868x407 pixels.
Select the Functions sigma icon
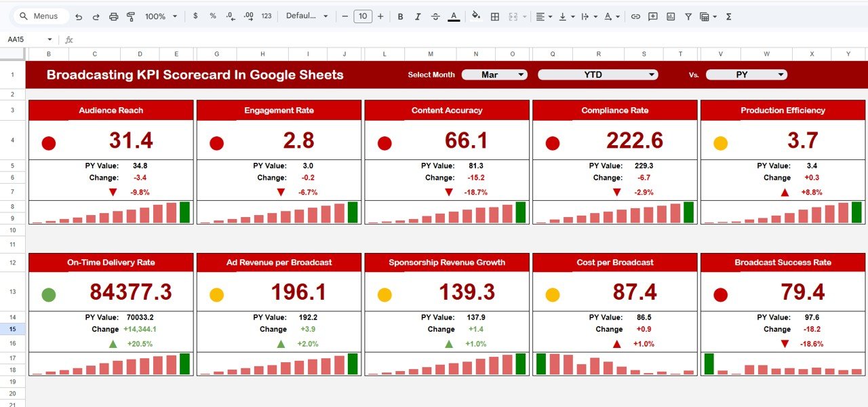point(728,16)
